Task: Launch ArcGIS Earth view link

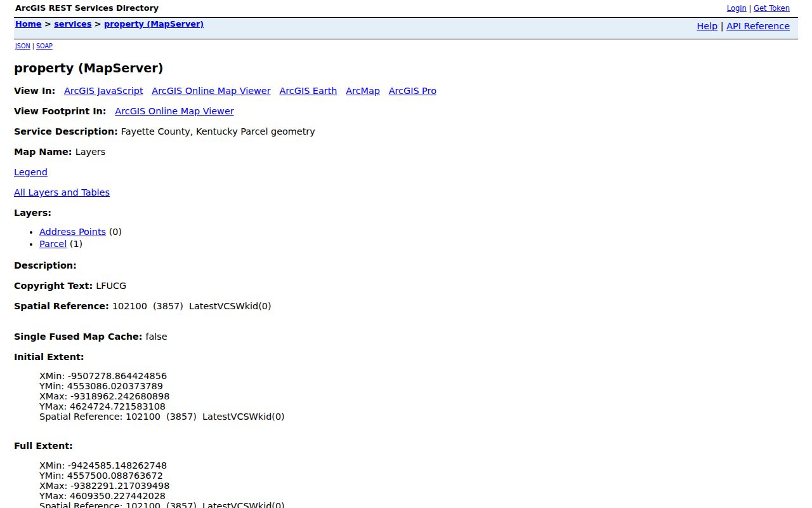Action: click(308, 91)
